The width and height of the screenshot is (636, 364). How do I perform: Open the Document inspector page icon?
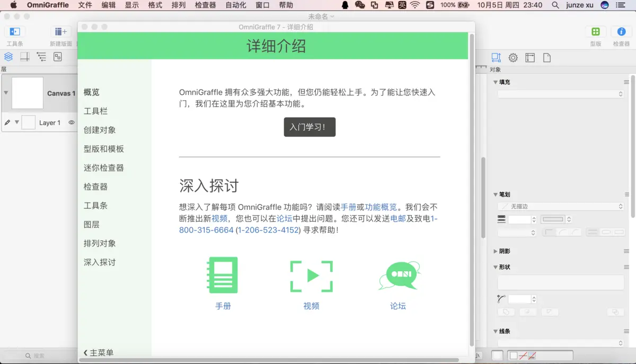[547, 58]
